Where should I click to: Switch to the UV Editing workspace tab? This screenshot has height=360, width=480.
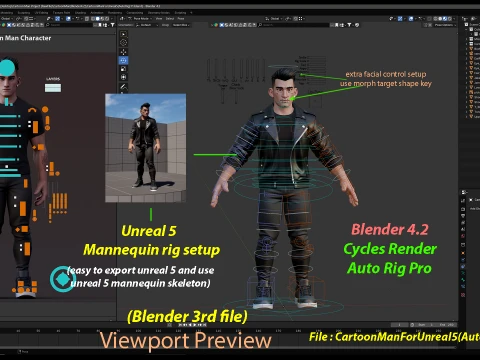coord(41,13)
